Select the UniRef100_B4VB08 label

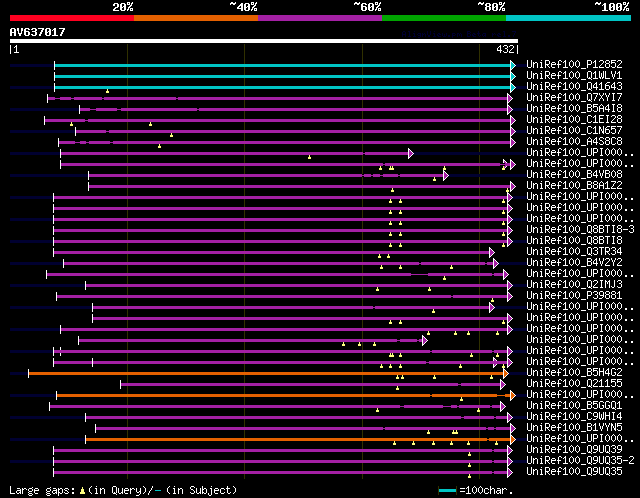coord(574,175)
